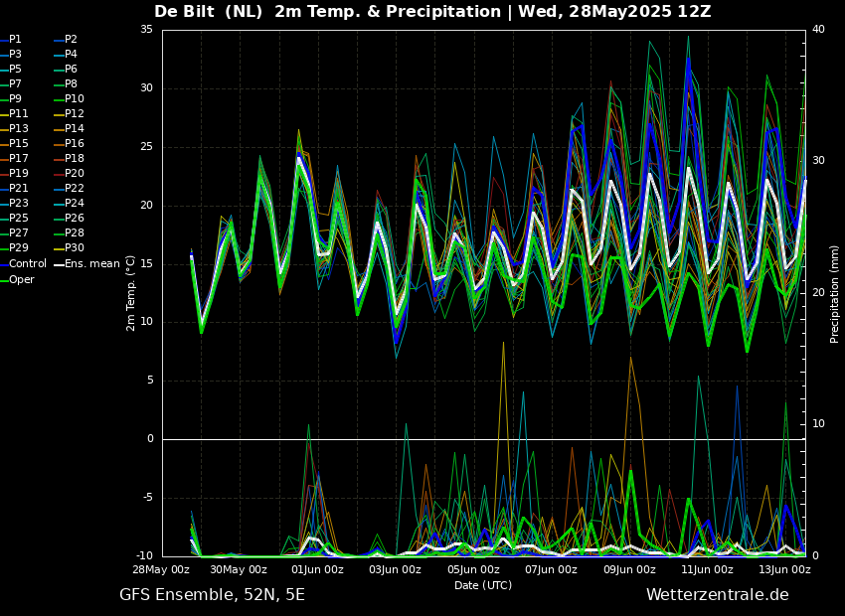The height and width of the screenshot is (616, 845).
Task: Click the 2m Temp. (°C) axis label
Action: (x=131, y=292)
